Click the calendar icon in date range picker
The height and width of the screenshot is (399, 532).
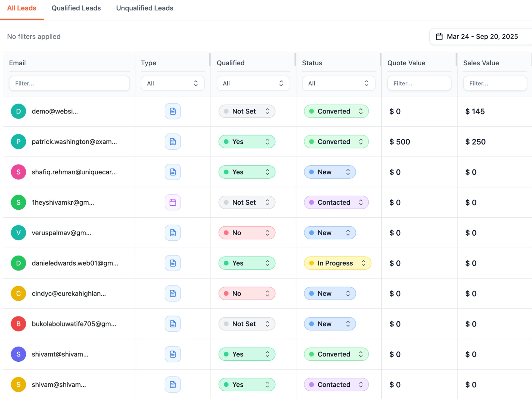tap(439, 37)
